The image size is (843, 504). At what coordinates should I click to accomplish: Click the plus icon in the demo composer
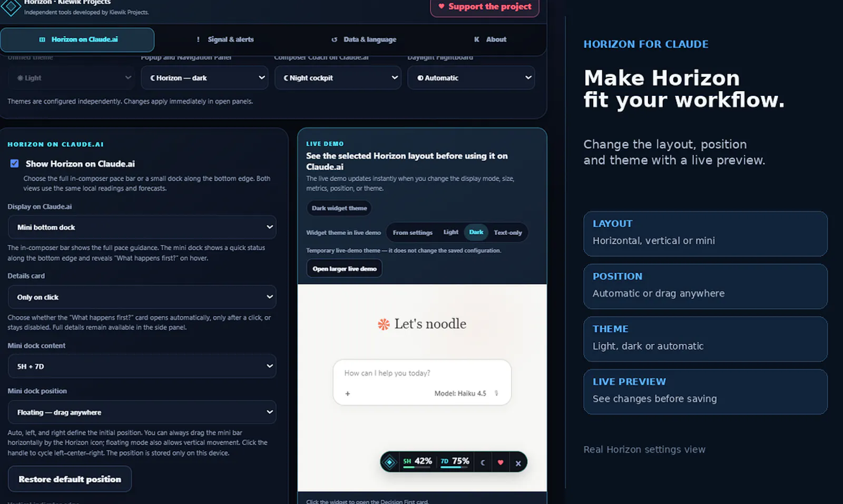(348, 393)
